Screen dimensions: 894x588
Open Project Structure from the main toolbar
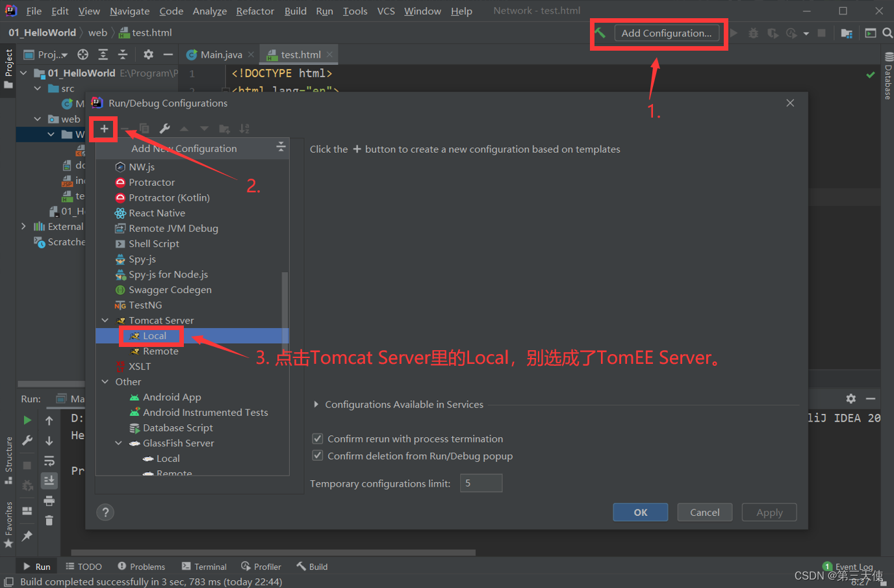[x=847, y=33]
